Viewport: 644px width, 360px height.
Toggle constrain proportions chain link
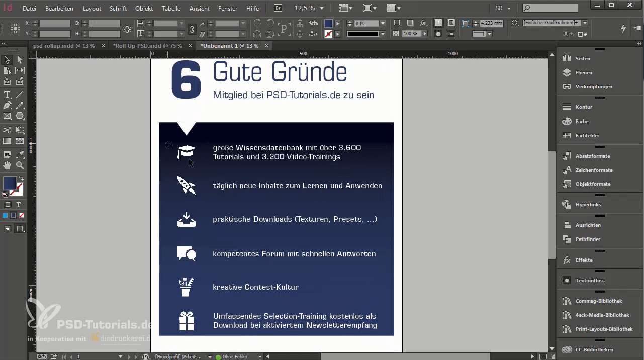click(x=192, y=29)
